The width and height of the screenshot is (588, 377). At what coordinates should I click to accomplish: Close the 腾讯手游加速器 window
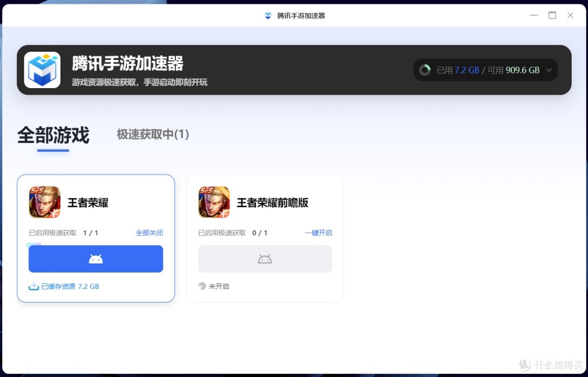[571, 15]
